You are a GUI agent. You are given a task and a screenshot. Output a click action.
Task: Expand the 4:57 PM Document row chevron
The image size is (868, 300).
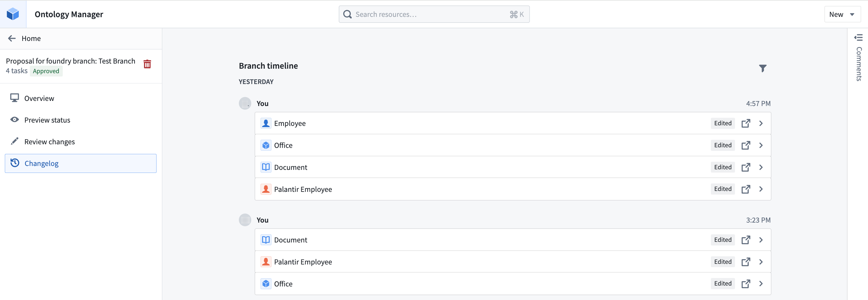point(761,167)
